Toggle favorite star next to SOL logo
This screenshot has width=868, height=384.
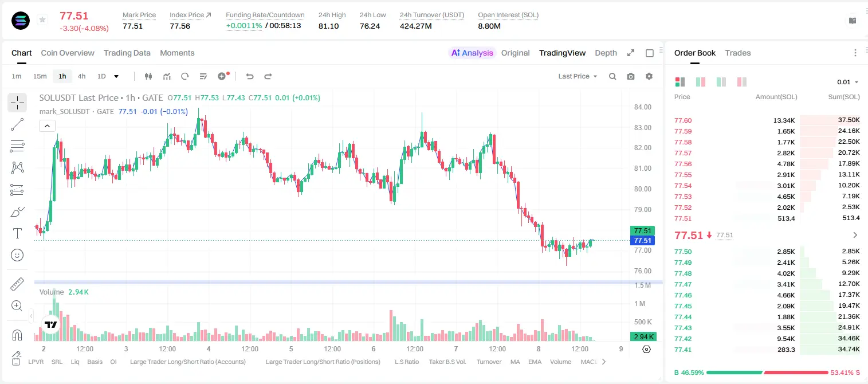tap(42, 20)
